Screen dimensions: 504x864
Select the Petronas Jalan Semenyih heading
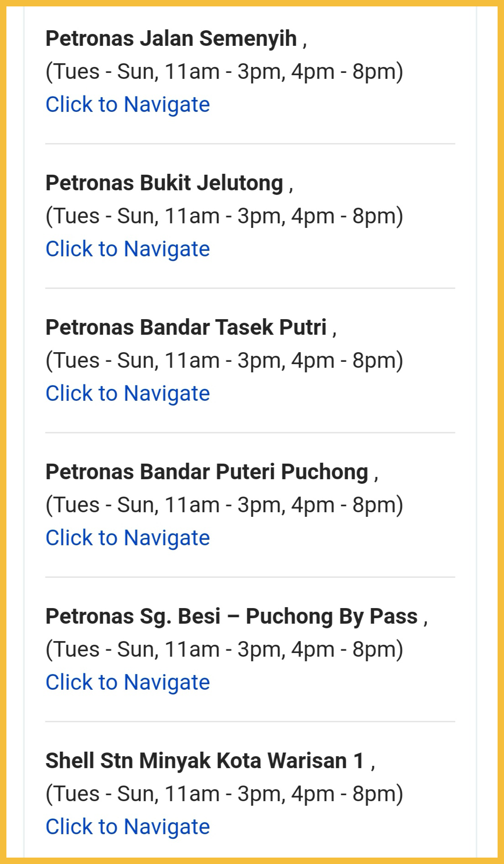coord(171,39)
